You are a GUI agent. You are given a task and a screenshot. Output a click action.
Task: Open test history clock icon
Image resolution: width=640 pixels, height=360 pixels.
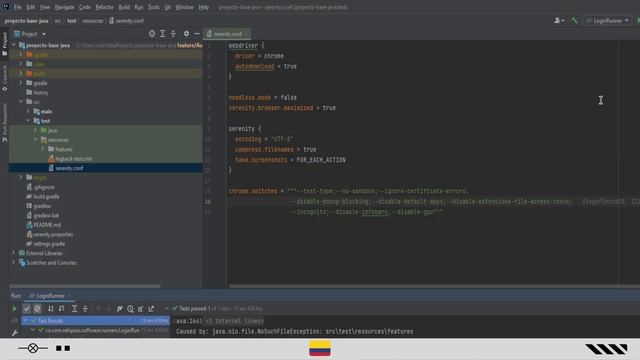click(x=130, y=309)
